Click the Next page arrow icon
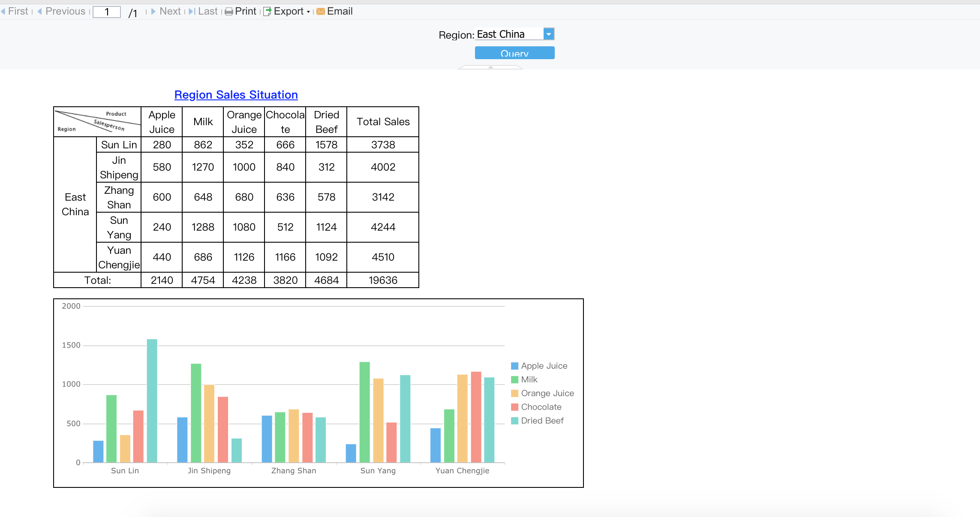Image resolution: width=980 pixels, height=517 pixels. point(153,11)
